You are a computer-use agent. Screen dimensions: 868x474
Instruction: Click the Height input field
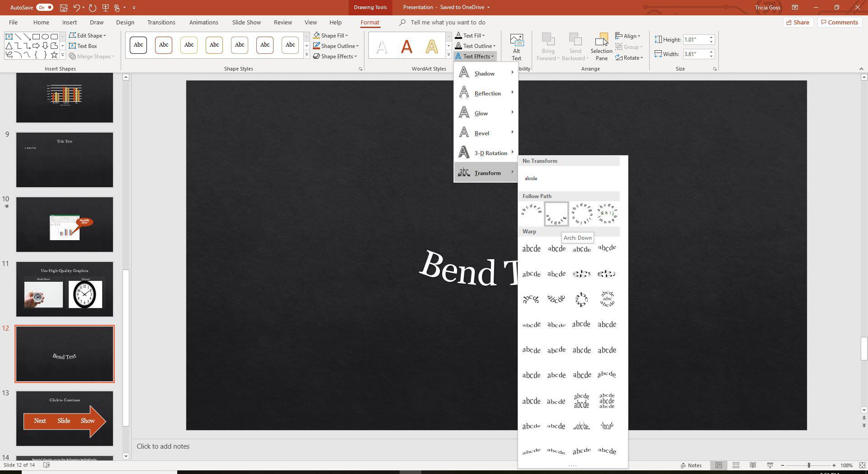[695, 39]
